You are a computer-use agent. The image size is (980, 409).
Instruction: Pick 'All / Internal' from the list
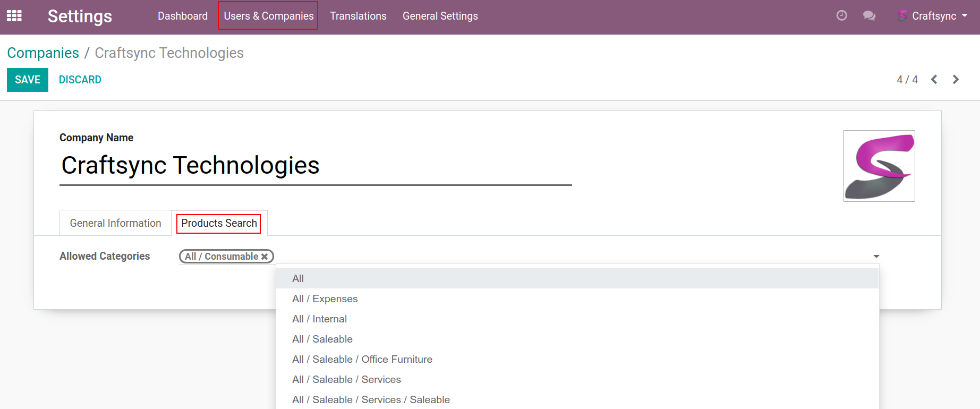[319, 319]
